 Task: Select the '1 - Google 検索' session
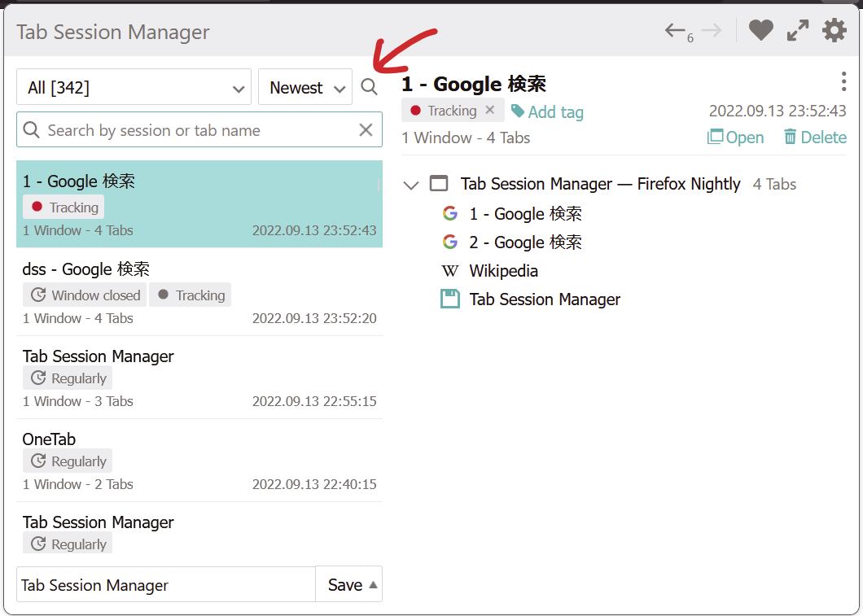click(199, 204)
